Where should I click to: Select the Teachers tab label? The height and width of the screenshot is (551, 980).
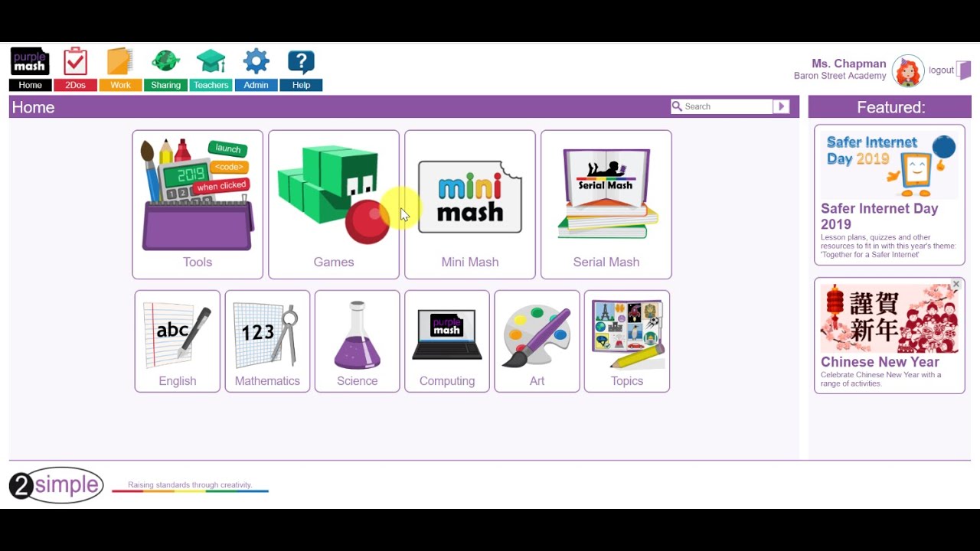(211, 85)
